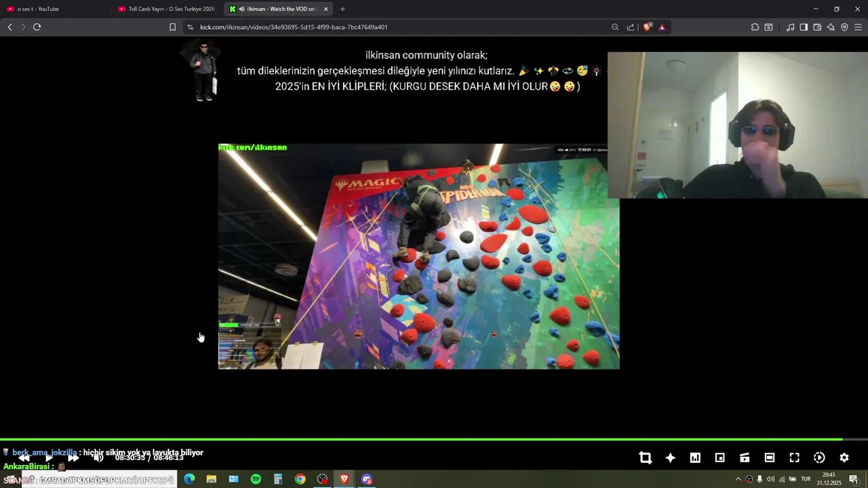
Task: Open the Brave Wallet icon
Action: [817, 27]
